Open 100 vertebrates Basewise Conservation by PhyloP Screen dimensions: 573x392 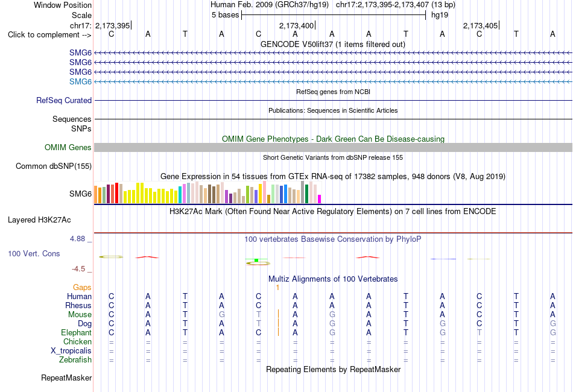(333, 239)
